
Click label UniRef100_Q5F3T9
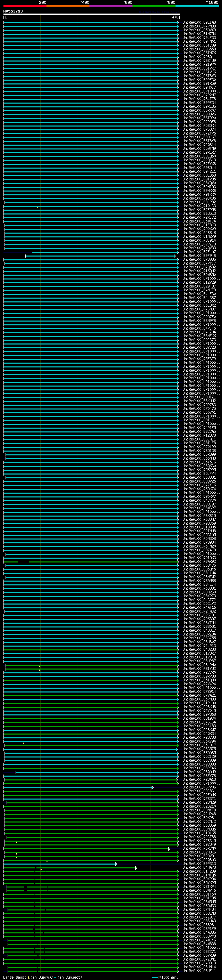click(199, 359)
